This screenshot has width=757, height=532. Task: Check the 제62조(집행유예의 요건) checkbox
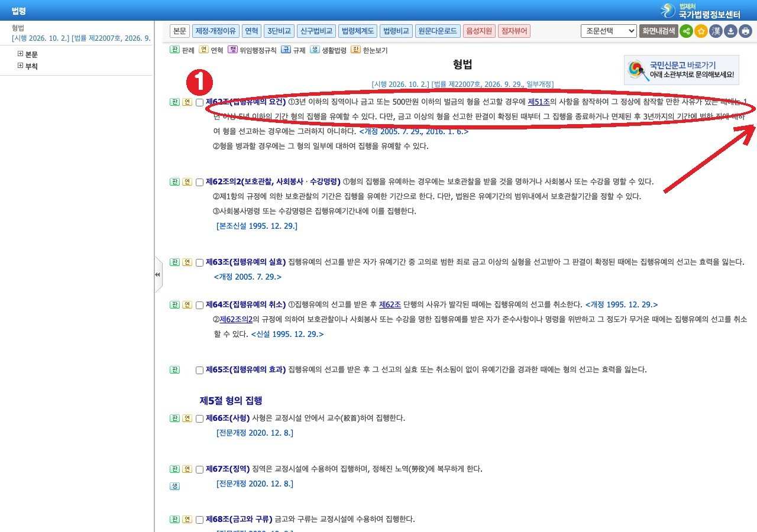[x=199, y=102]
